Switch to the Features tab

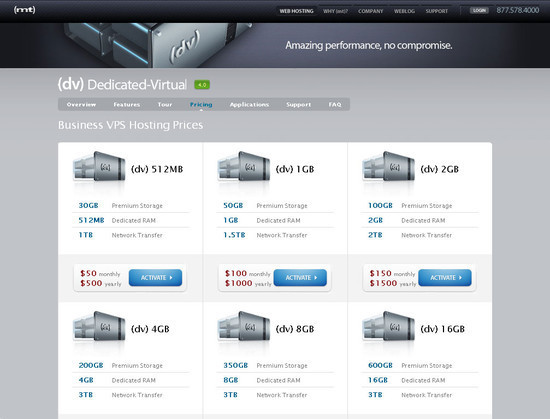pos(127,104)
